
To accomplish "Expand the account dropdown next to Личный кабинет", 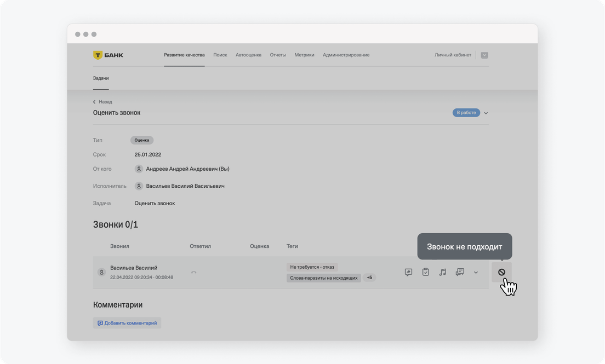I will [484, 55].
